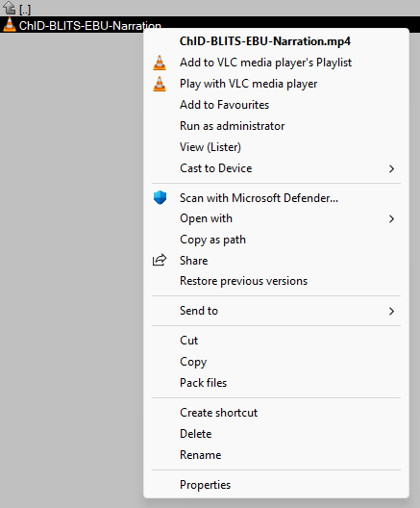Click VLC cone icon beside Play with VLC
Screen dimensions: 420x508
pos(160,84)
